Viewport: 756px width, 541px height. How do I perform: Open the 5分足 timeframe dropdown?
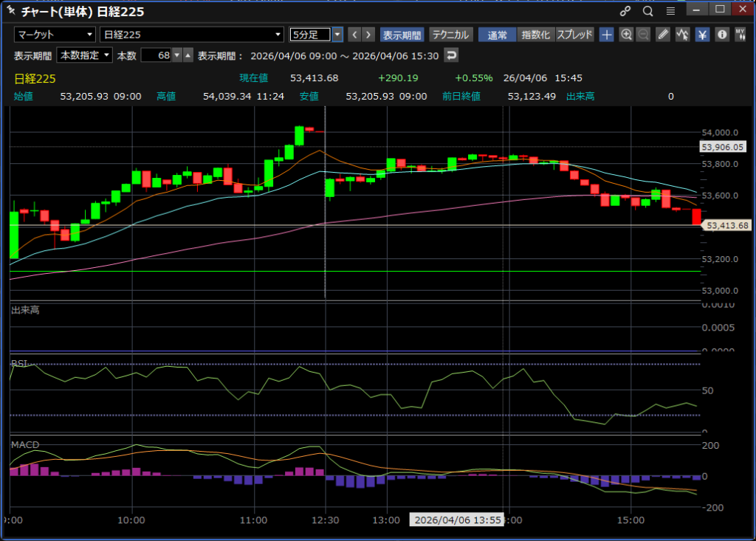(337, 35)
